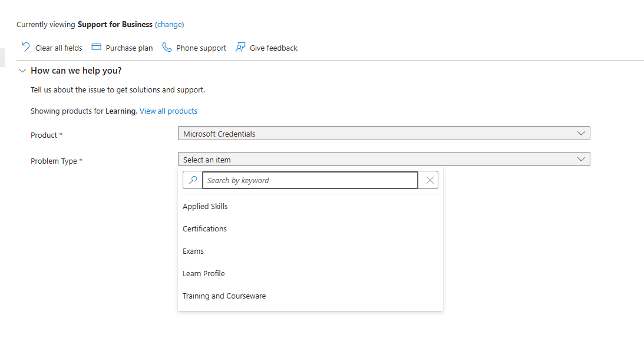Pick 'Exams' as the problem type
644x338 pixels.
tap(311, 251)
